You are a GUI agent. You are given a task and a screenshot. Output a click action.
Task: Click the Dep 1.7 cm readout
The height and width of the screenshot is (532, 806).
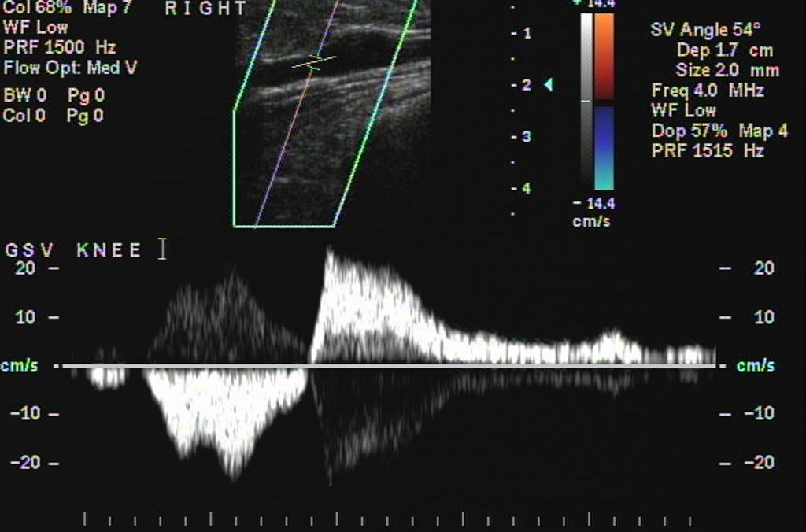725,50
